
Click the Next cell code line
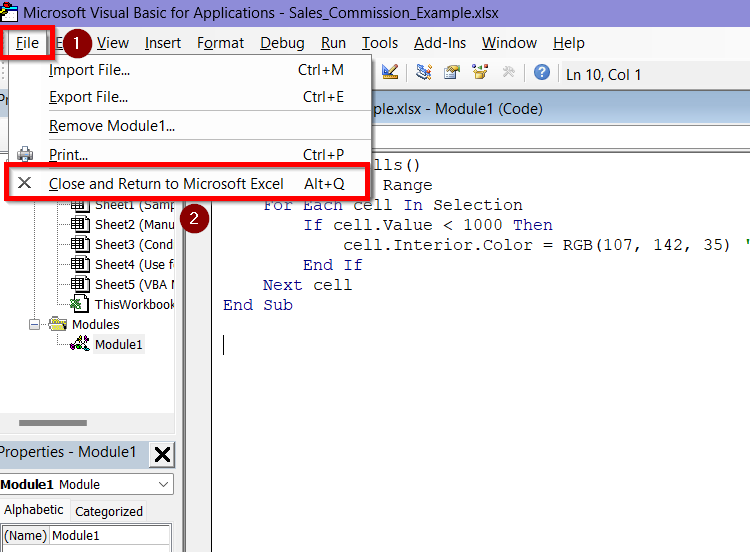coord(307,286)
